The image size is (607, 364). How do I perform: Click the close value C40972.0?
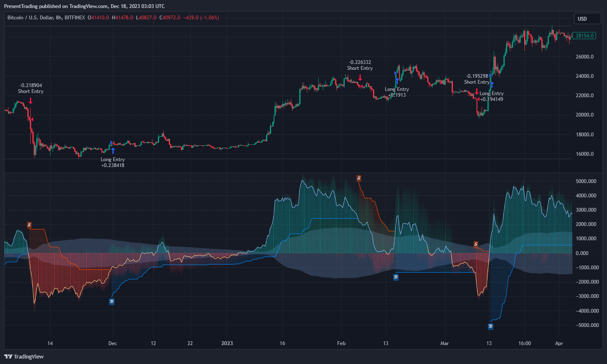click(170, 18)
